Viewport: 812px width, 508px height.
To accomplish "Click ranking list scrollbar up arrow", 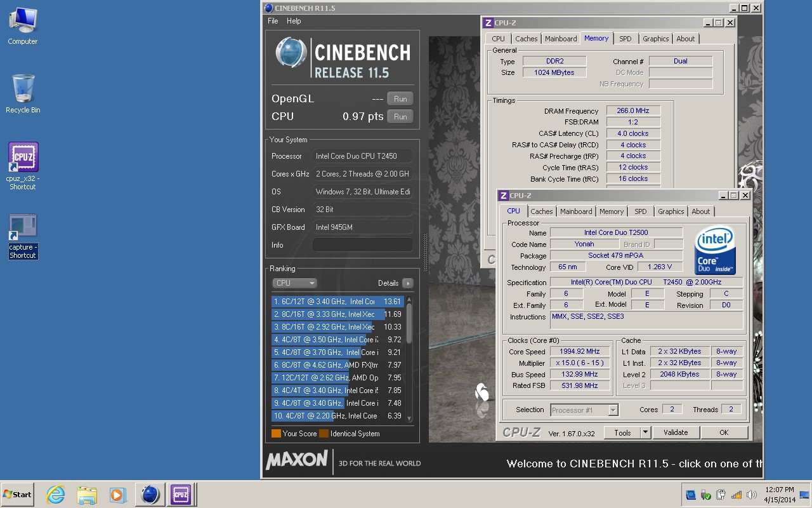I will (409, 300).
